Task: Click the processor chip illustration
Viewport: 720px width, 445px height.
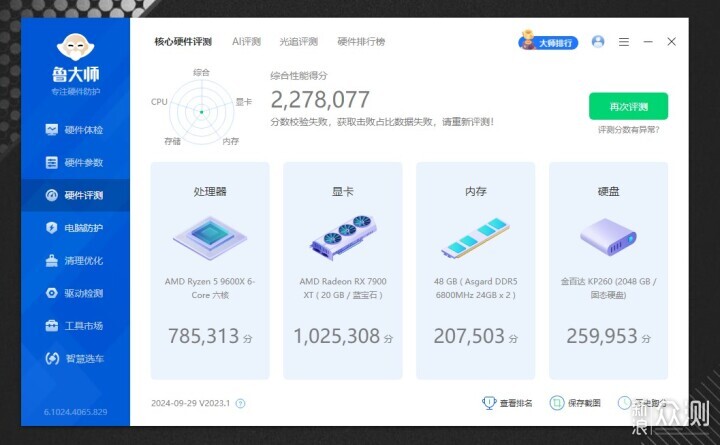Action: click(x=210, y=237)
